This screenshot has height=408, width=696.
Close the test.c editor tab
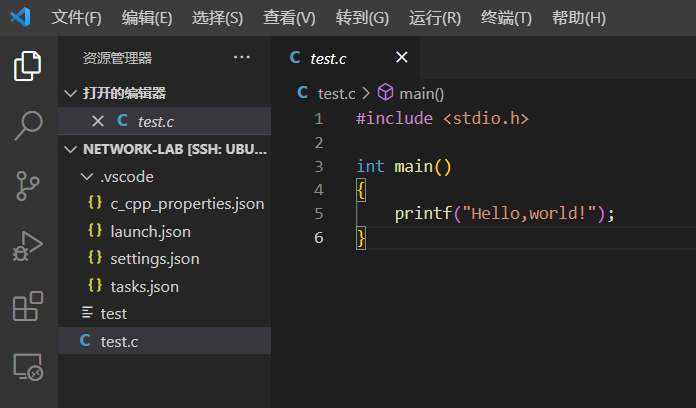click(x=402, y=58)
